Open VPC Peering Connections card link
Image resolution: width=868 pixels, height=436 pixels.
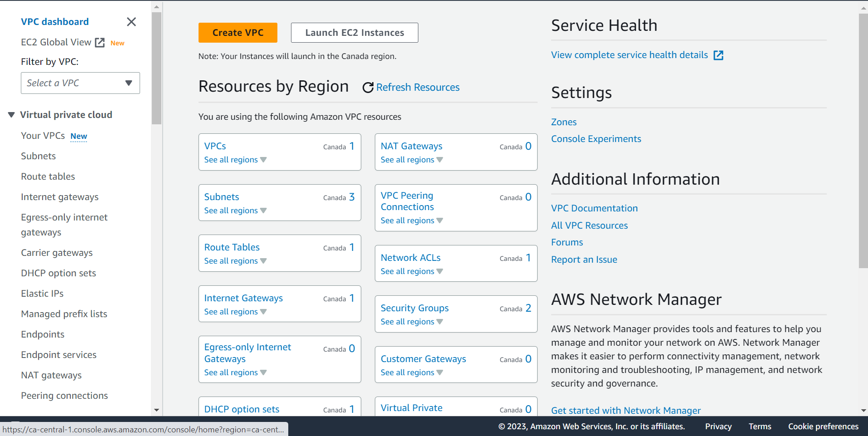click(407, 201)
